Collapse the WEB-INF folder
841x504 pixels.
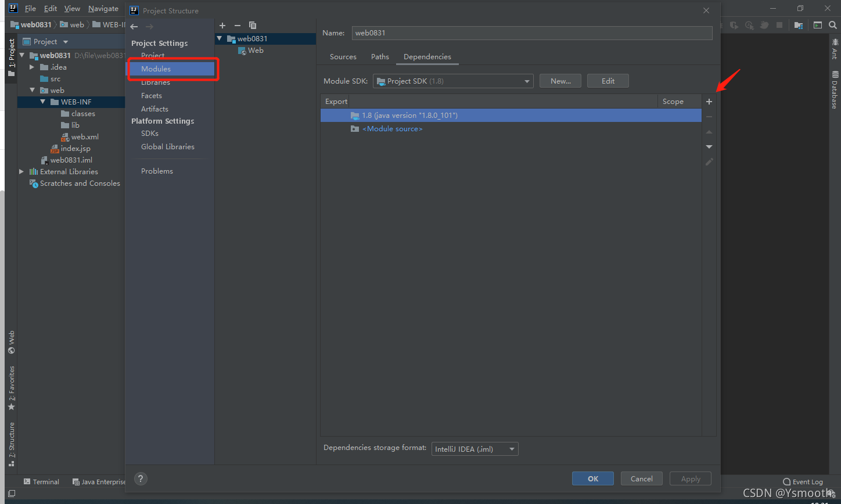pyautogui.click(x=43, y=102)
